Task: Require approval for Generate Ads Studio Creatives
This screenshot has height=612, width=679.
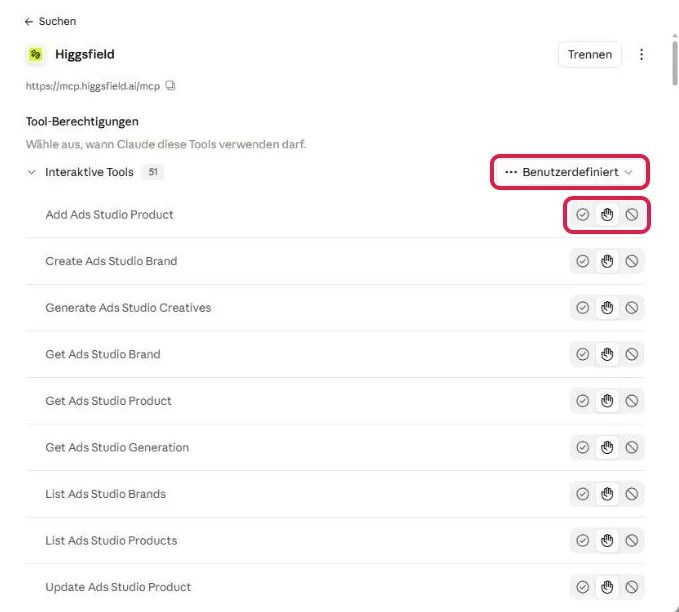Action: 607,308
